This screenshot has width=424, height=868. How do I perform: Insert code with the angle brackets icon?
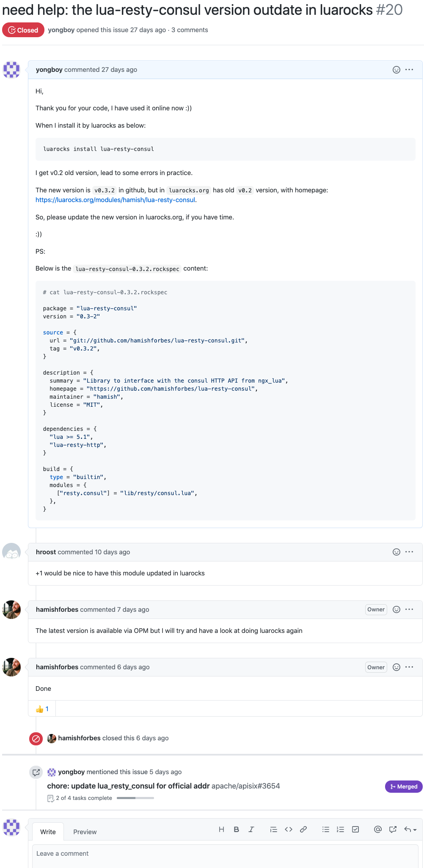pyautogui.click(x=289, y=830)
